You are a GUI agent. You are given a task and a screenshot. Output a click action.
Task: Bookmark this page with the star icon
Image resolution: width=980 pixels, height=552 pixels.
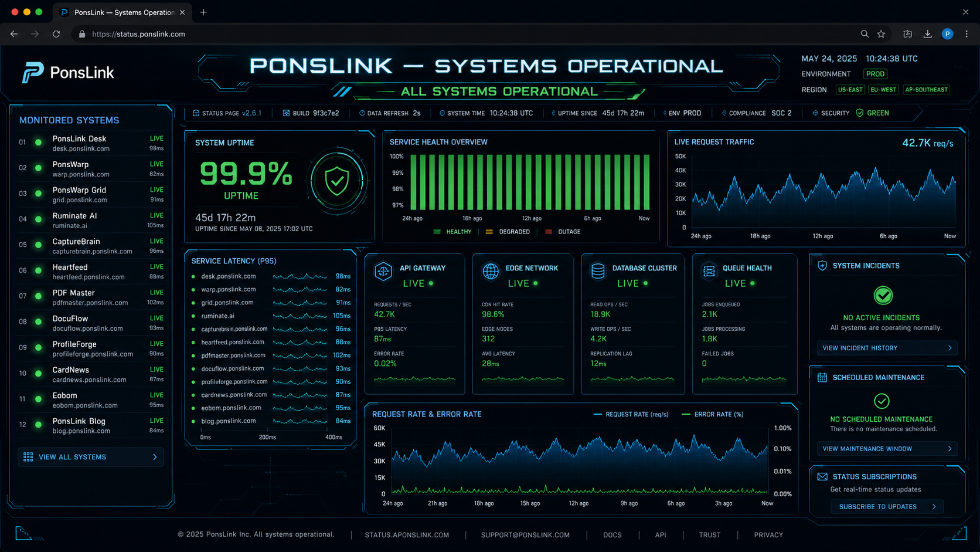click(881, 34)
